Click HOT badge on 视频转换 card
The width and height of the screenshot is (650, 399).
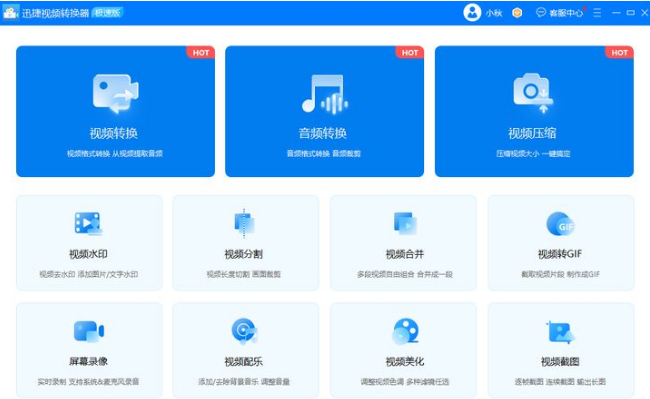point(201,53)
